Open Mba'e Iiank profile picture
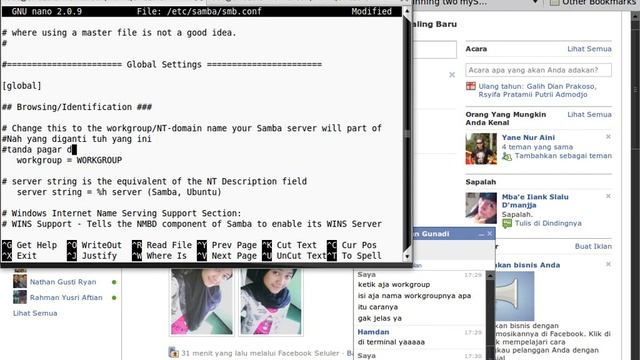The width and height of the screenshot is (640, 360). click(x=481, y=208)
